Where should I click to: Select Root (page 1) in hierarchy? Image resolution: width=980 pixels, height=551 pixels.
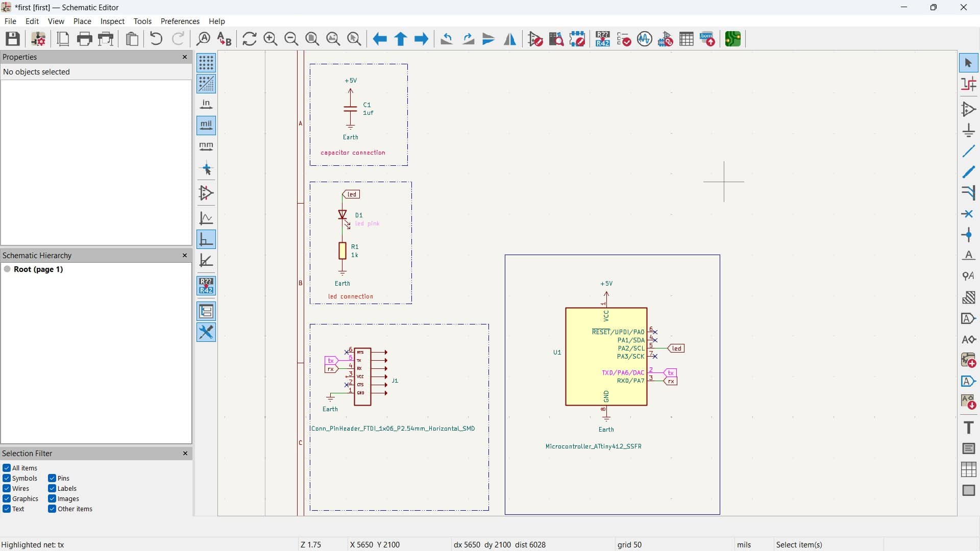point(38,269)
